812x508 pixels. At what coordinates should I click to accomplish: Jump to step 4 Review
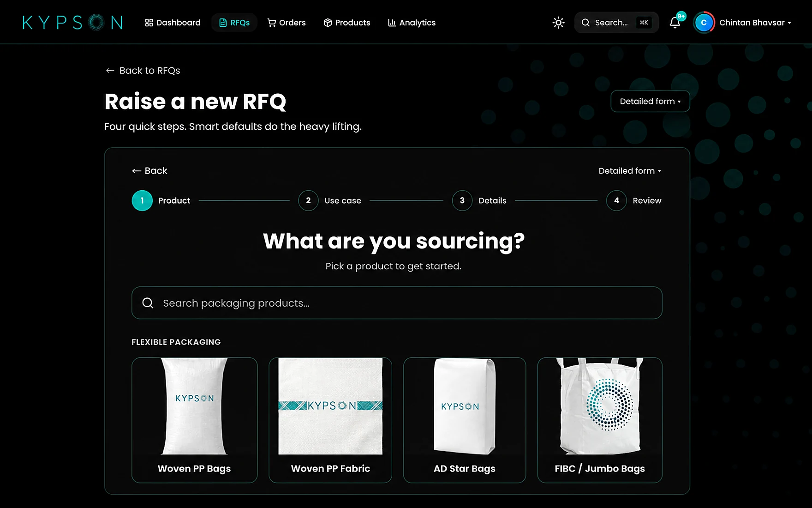coord(634,200)
